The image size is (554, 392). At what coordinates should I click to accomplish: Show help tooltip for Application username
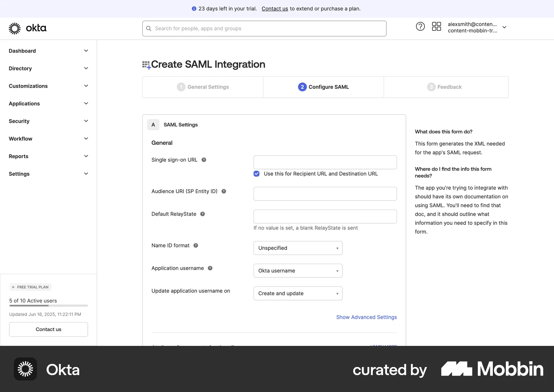click(x=210, y=268)
